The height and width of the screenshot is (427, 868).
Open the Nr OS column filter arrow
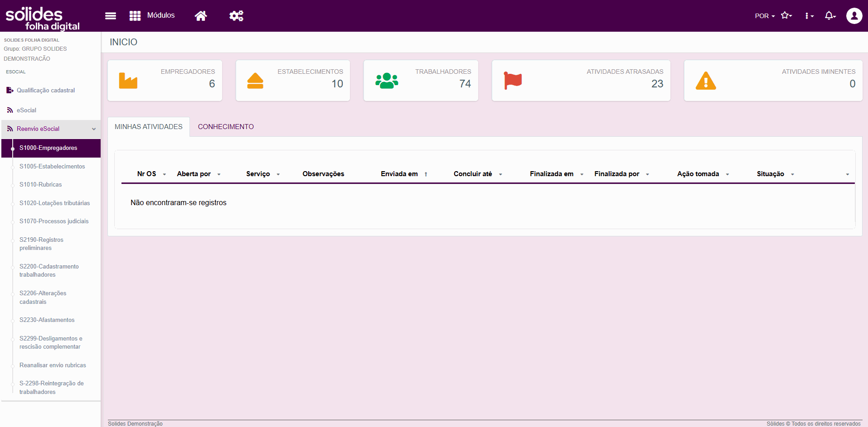pos(165,174)
